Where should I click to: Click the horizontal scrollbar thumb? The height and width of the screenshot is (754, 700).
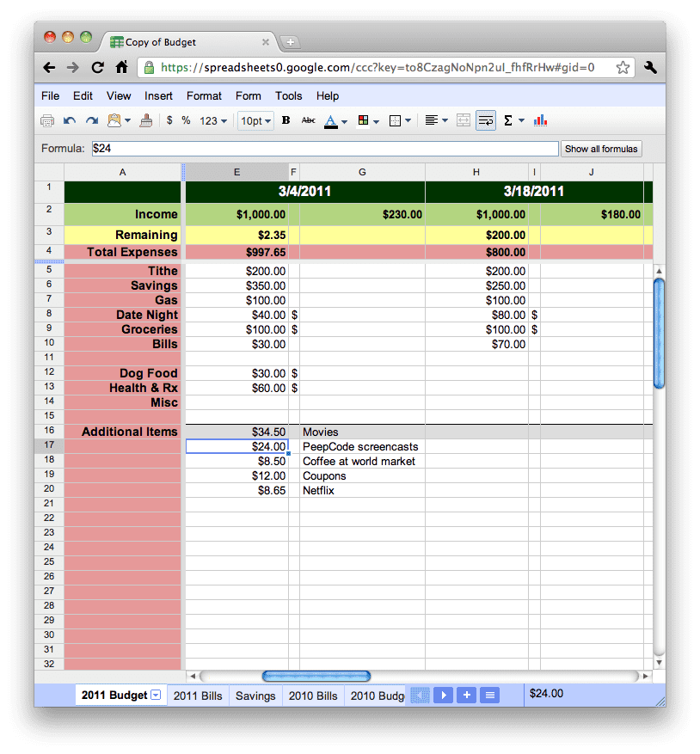pos(316,676)
